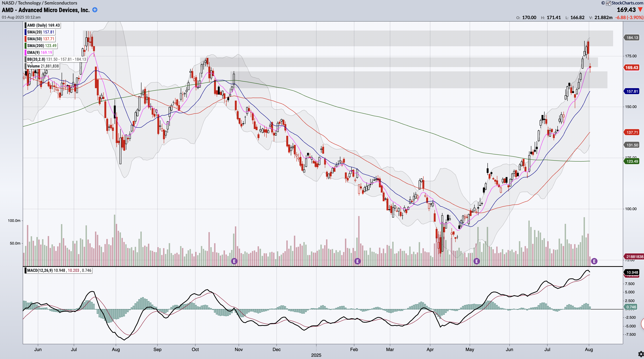Click the blue 157.81 price axis tag
The width and height of the screenshot is (644, 359).
point(632,91)
